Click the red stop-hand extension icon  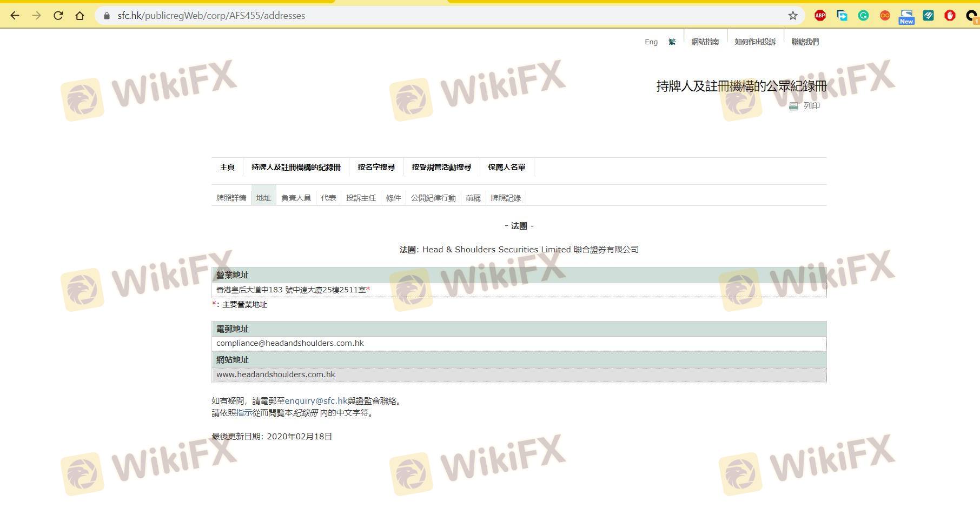[x=950, y=16]
